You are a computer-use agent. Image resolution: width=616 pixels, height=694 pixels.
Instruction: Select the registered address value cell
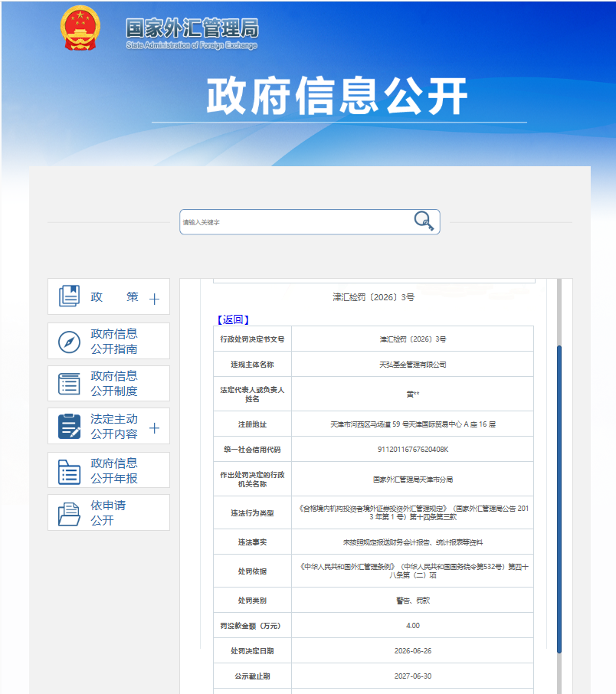[x=413, y=424]
